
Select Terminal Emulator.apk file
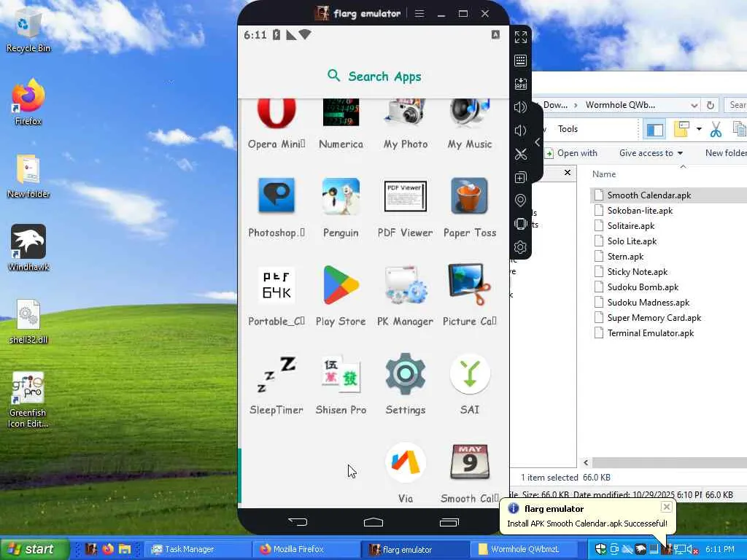point(650,332)
